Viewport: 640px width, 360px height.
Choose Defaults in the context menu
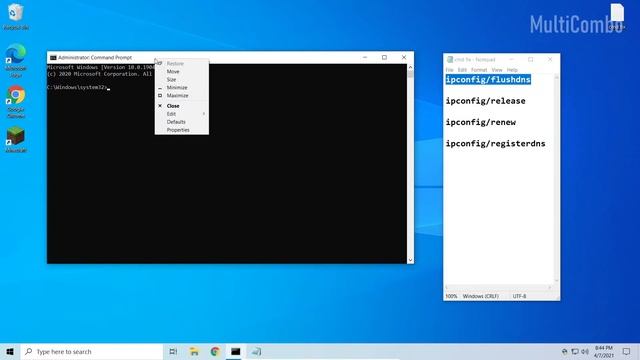[x=182, y=122]
